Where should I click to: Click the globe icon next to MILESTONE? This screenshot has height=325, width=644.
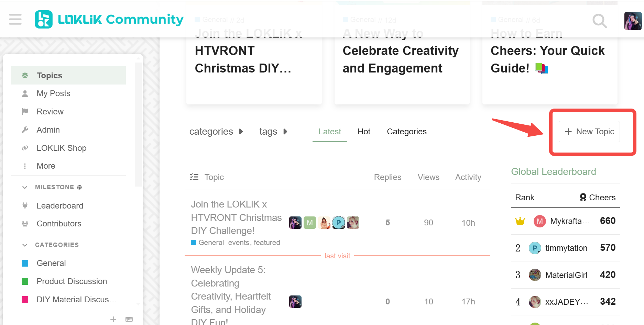79,187
